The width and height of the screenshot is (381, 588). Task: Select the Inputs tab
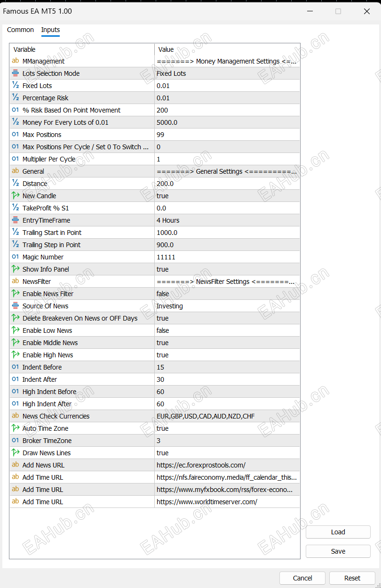pos(50,30)
